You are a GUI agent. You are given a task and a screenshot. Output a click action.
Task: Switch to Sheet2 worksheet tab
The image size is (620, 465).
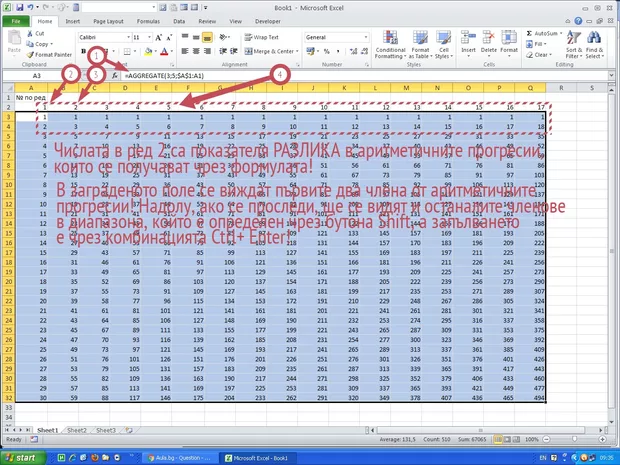pyautogui.click(x=76, y=430)
